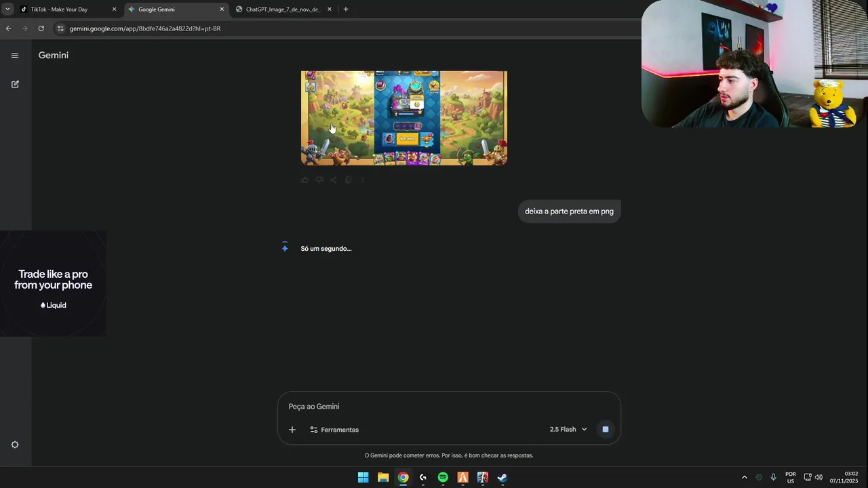The height and width of the screenshot is (488, 868).
Task: Click the microphone tray icon
Action: click(773, 477)
